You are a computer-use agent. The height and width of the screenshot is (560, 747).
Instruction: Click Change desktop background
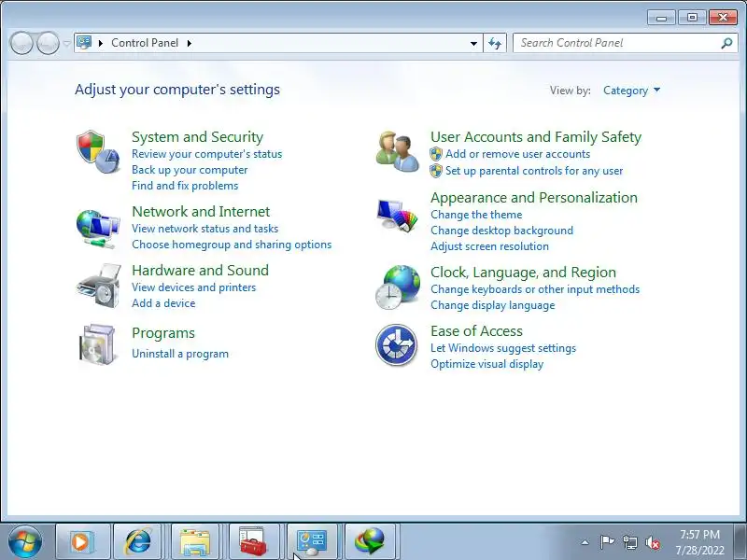(x=501, y=231)
